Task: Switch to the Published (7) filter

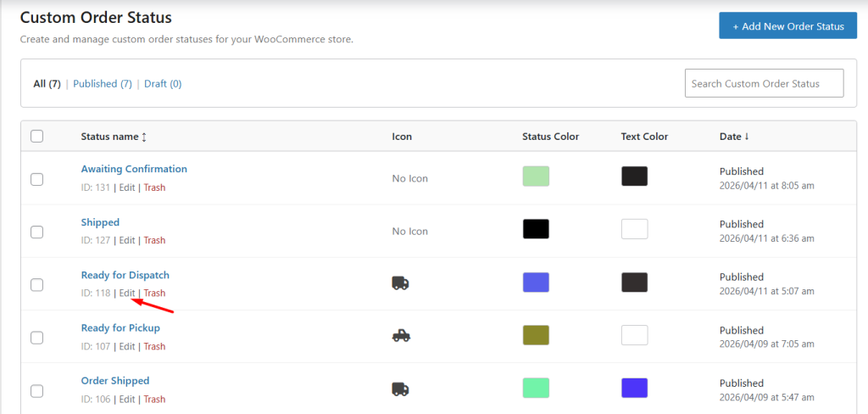Action: point(102,84)
